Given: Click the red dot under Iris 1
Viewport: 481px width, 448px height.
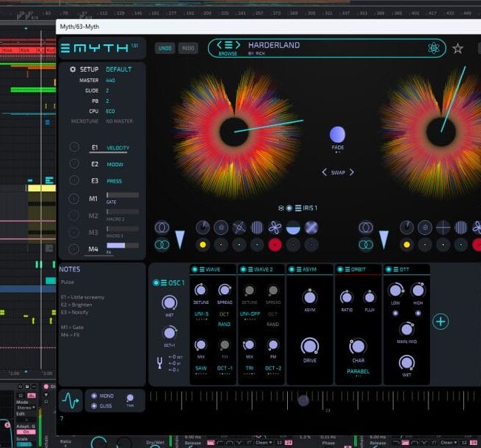Looking at the screenshot, I should [x=275, y=244].
